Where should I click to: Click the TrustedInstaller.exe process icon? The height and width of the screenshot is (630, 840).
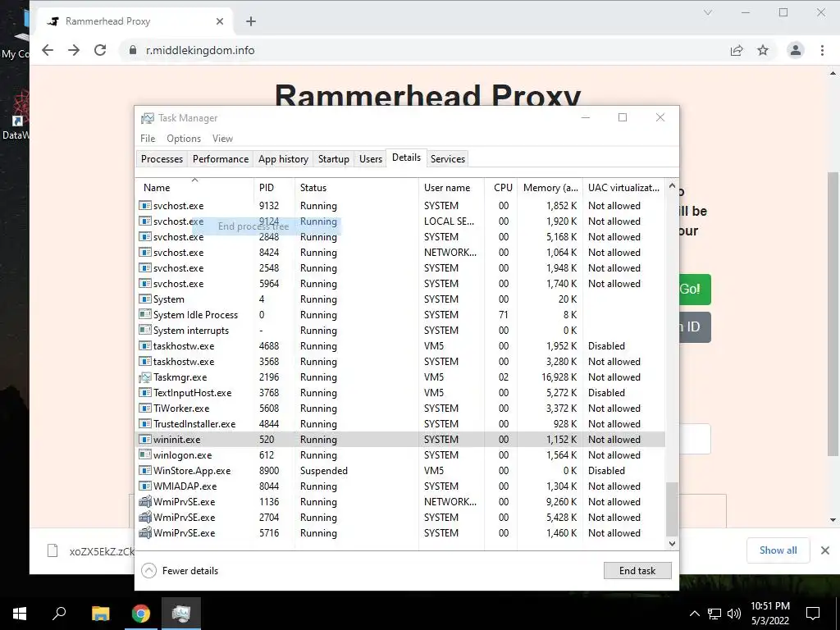144,424
